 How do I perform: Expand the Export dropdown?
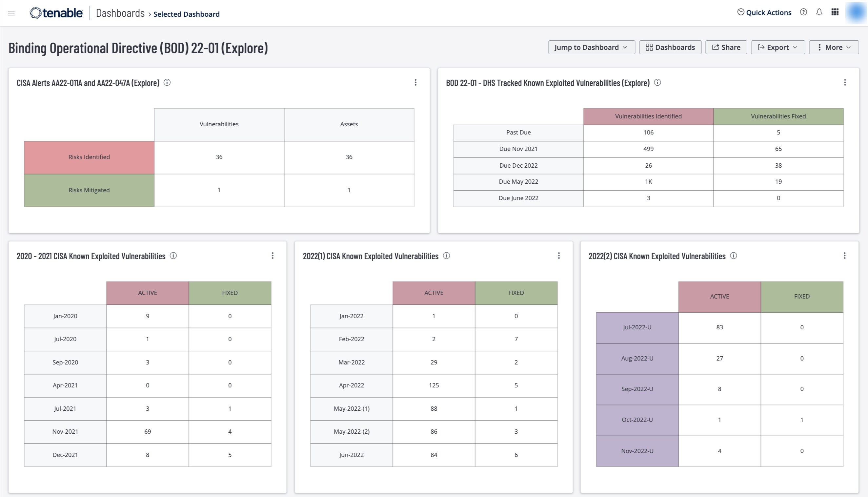coord(778,48)
